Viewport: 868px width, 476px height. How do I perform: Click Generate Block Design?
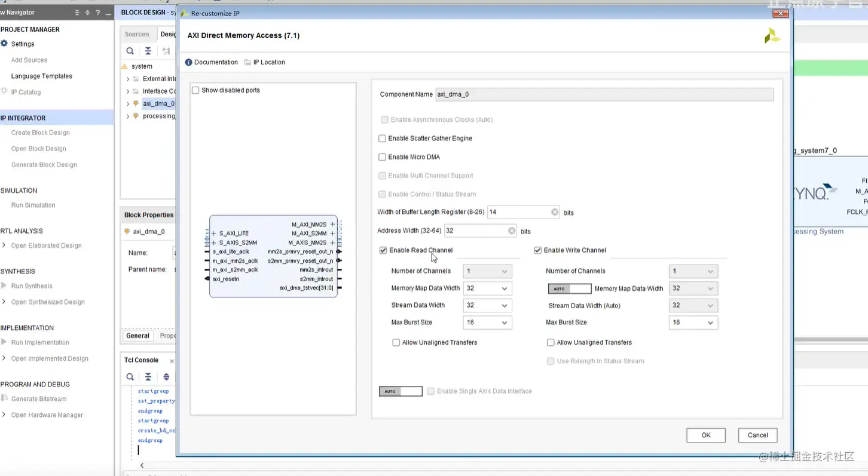pos(44,165)
